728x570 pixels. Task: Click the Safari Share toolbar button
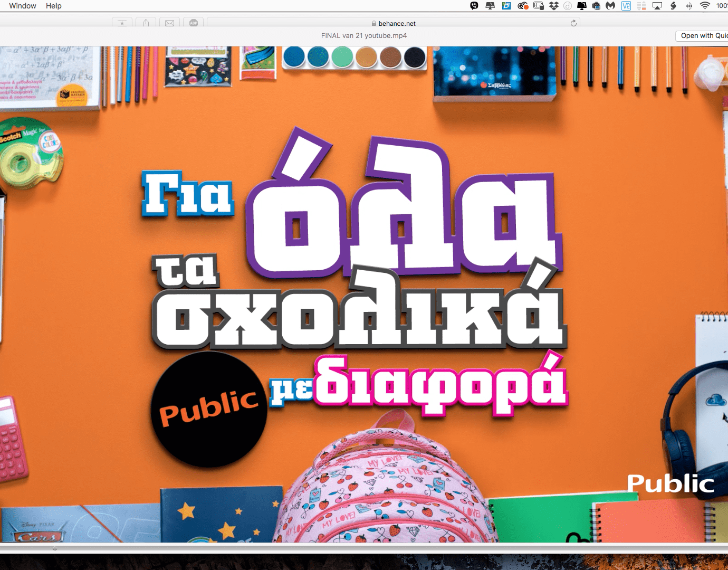[x=146, y=23]
